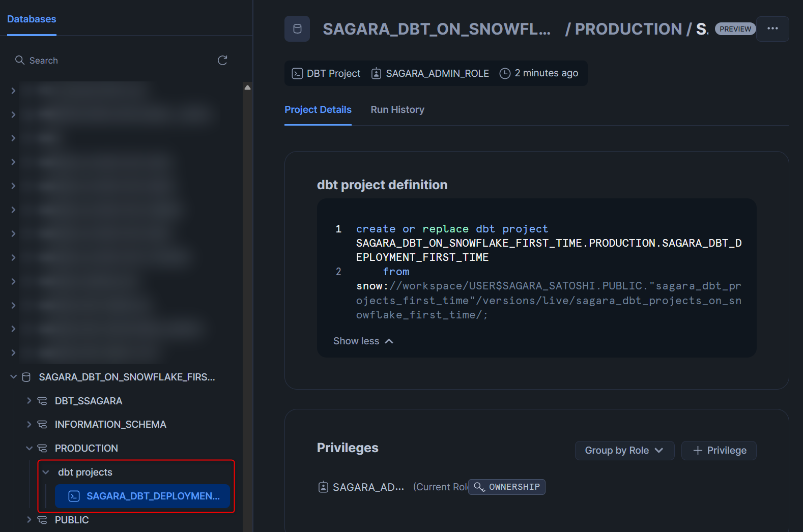The width and height of the screenshot is (803, 532).
Task: Expand the PUBLIC schema
Action: 29,520
